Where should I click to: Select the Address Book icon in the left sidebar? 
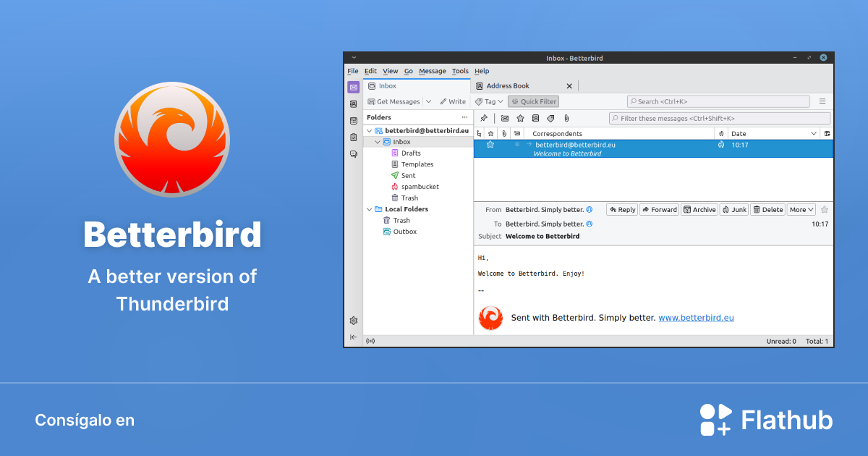[x=353, y=104]
